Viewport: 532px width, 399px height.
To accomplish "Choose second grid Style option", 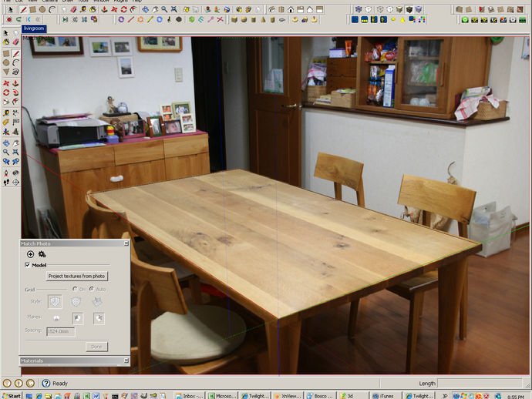I will (76, 301).
